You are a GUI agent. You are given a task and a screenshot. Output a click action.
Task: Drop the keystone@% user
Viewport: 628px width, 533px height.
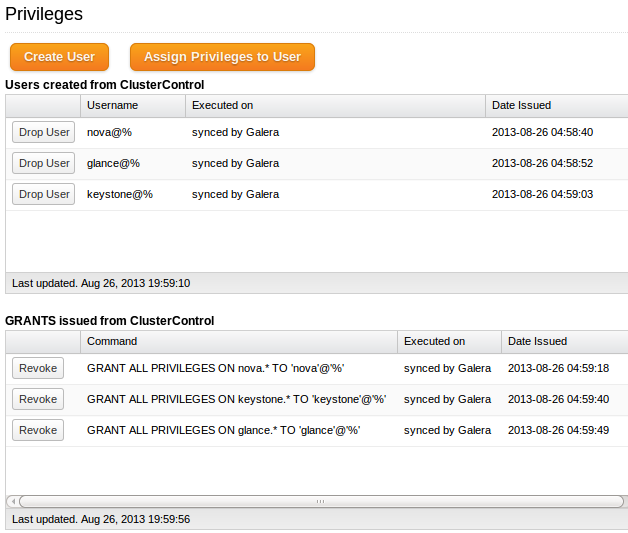coord(44,194)
